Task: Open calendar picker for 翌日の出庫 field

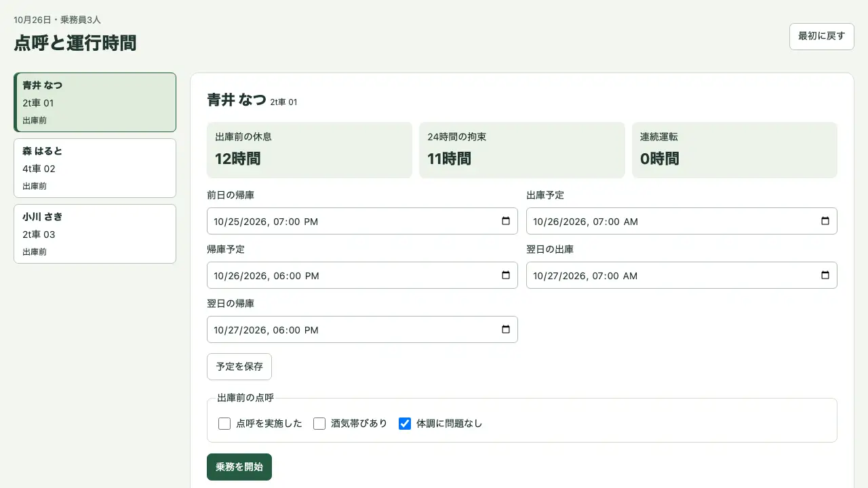Action: tap(825, 275)
